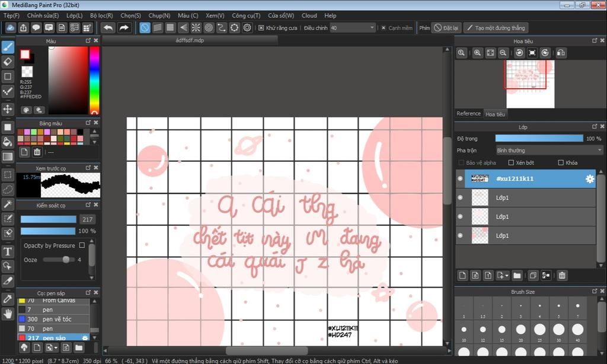Screen dimensions: 607x364
Task: Switch to the Reference tab
Action: (468, 113)
